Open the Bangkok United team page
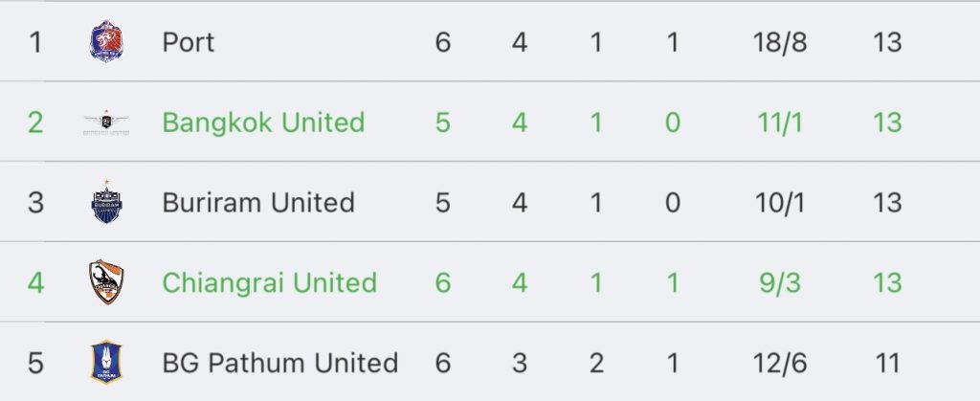This screenshot has height=401, width=980. click(x=263, y=123)
